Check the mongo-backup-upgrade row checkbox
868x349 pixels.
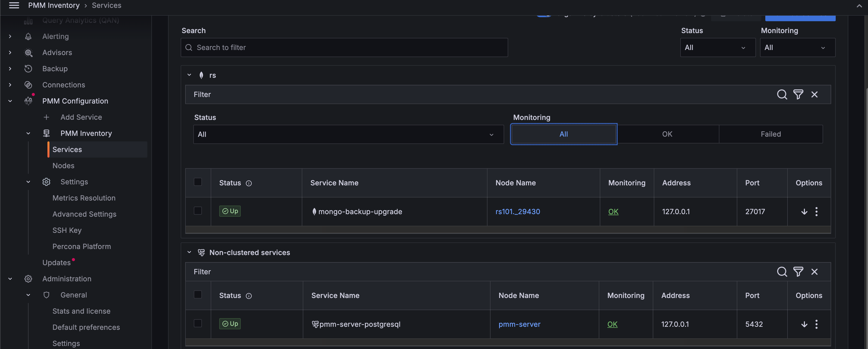pyautogui.click(x=198, y=211)
